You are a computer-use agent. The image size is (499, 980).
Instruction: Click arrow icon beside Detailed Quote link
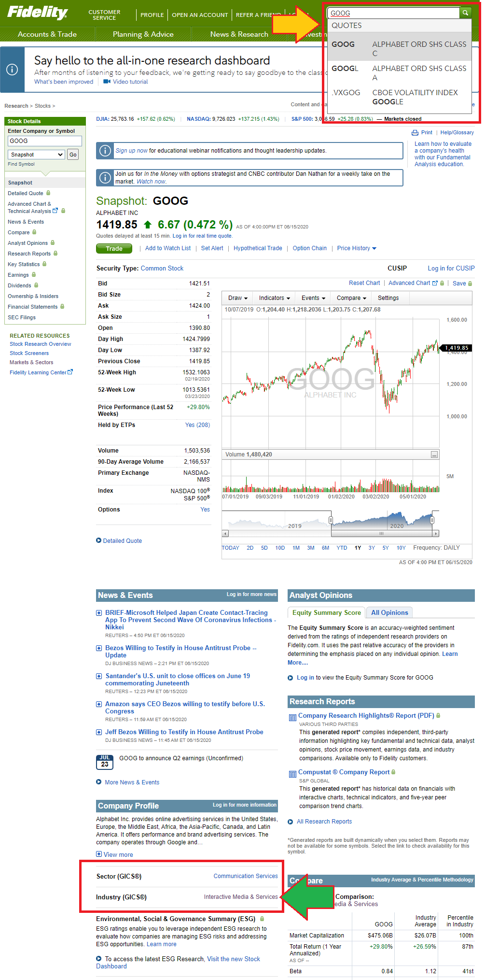(98, 540)
